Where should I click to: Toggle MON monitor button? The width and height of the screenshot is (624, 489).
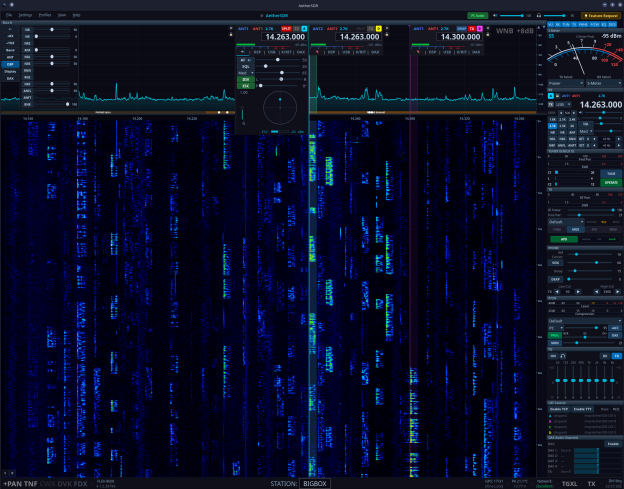pyautogui.click(x=555, y=343)
